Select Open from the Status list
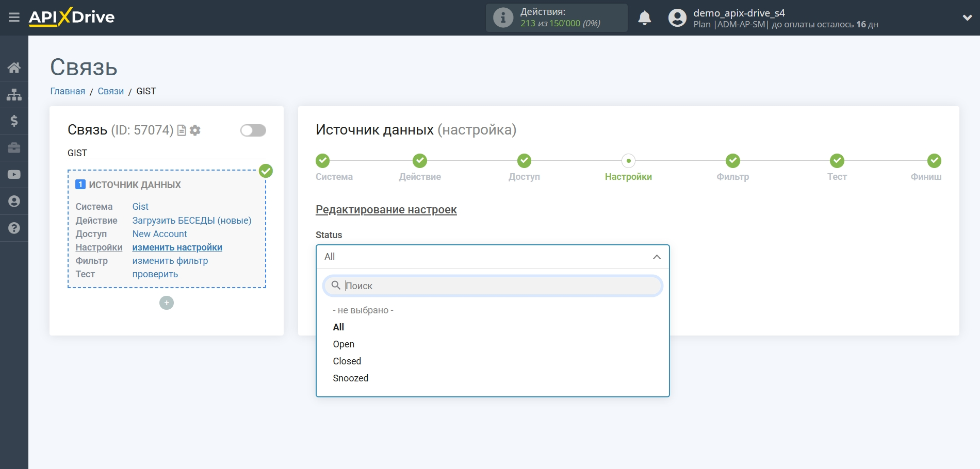This screenshot has width=980, height=469. (343, 344)
